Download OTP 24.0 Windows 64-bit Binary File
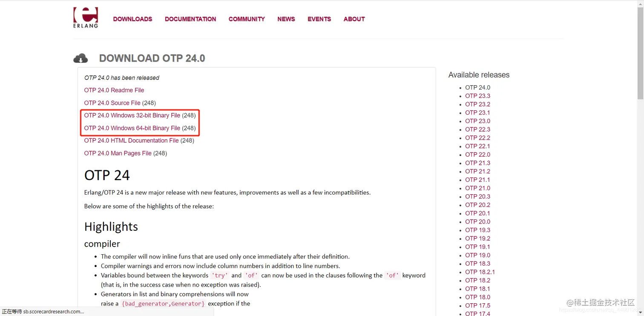This screenshot has width=644, height=316. pyautogui.click(x=132, y=128)
